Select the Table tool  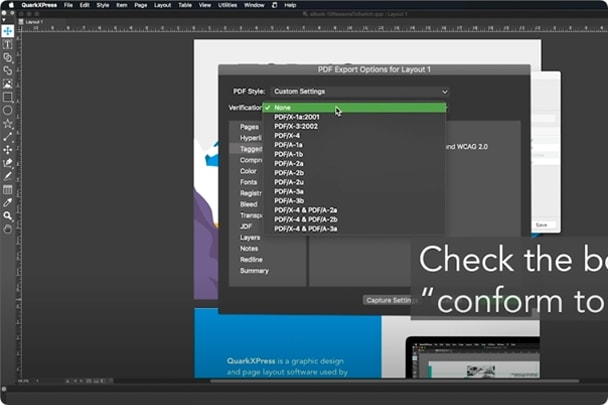pos(7,189)
